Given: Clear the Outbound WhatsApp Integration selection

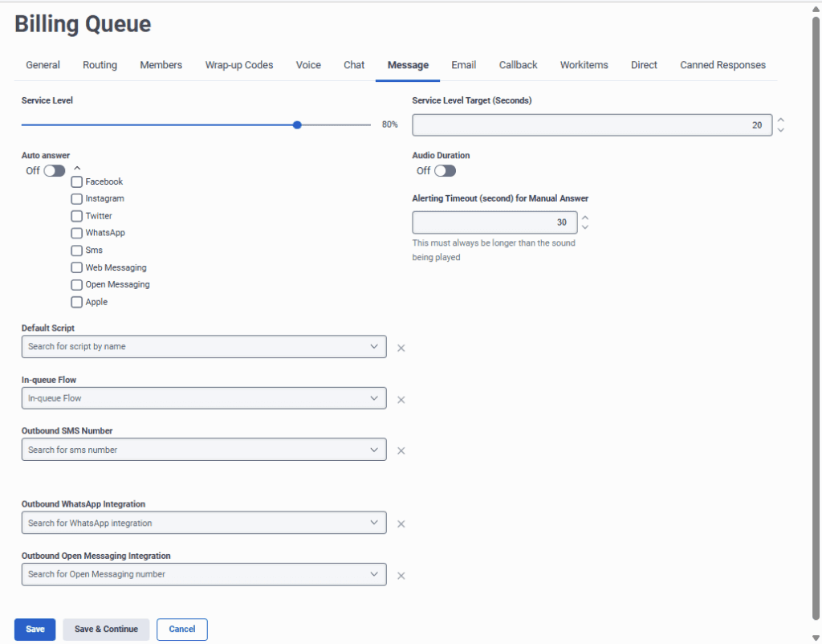Looking at the screenshot, I should click(401, 523).
